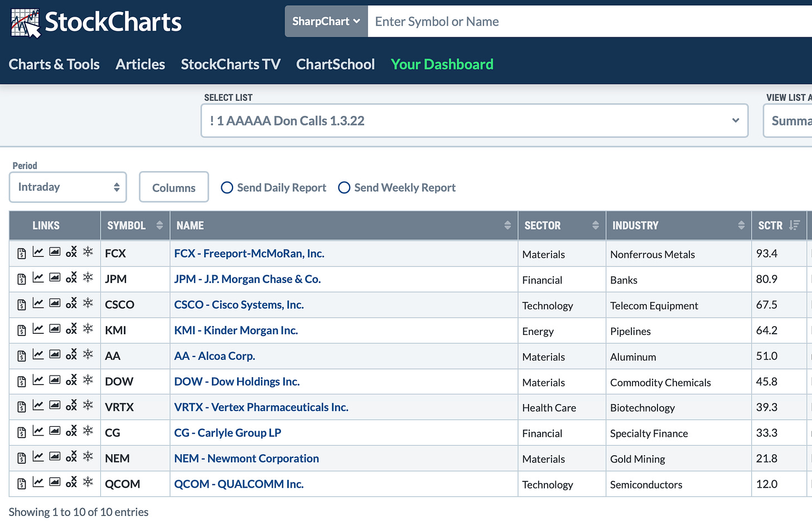Image resolution: width=812 pixels, height=521 pixels.
Task: Open CG - Carlyle Group LP link
Action: click(x=228, y=433)
